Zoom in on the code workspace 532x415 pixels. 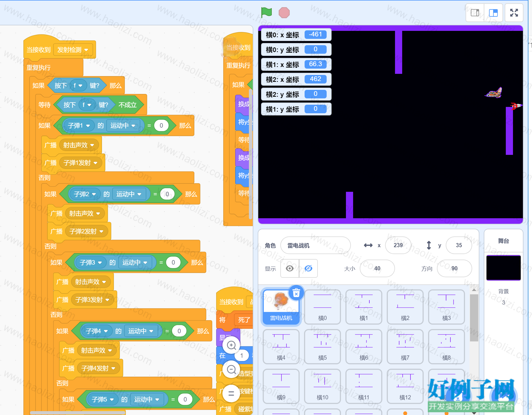click(231, 345)
